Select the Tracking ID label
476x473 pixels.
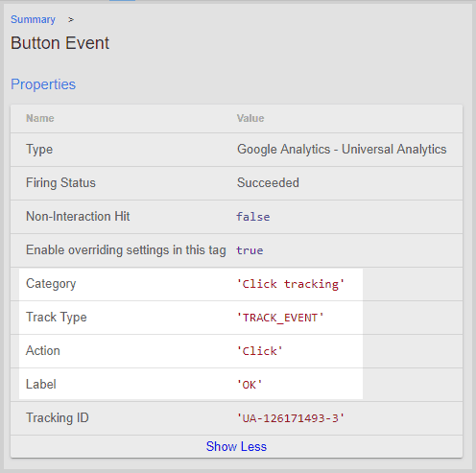[x=58, y=418]
